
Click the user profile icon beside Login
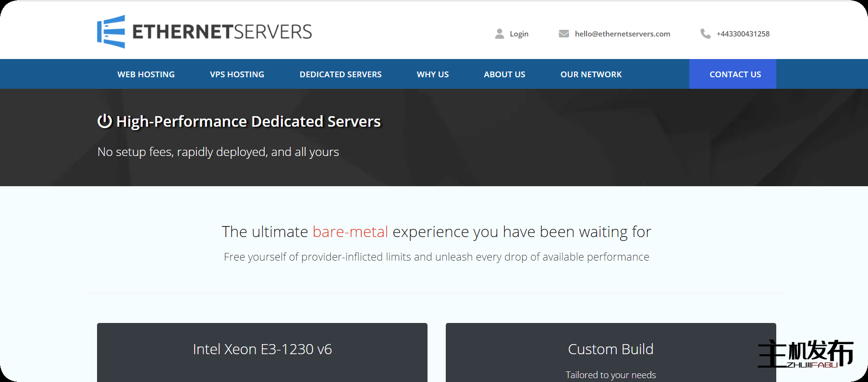coord(500,34)
